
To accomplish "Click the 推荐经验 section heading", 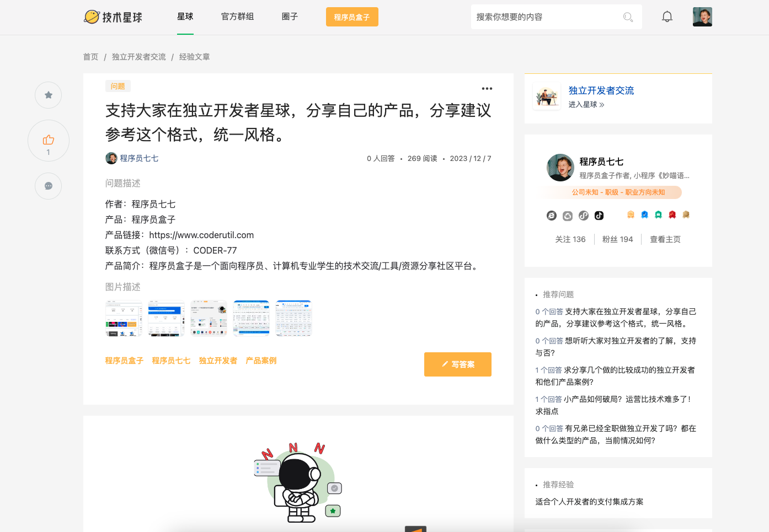I will click(x=558, y=485).
